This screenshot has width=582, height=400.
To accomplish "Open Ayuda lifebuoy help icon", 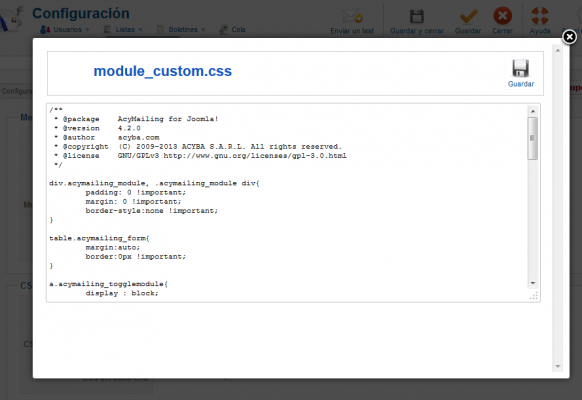I will click(540, 16).
